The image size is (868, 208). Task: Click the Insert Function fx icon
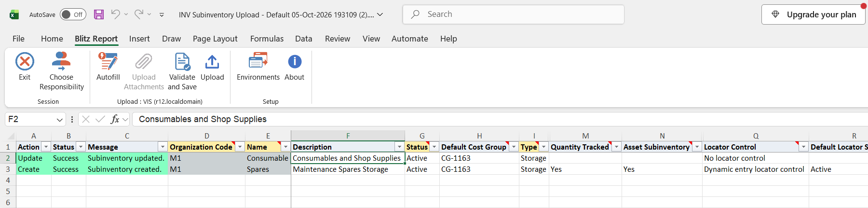pyautogui.click(x=115, y=119)
